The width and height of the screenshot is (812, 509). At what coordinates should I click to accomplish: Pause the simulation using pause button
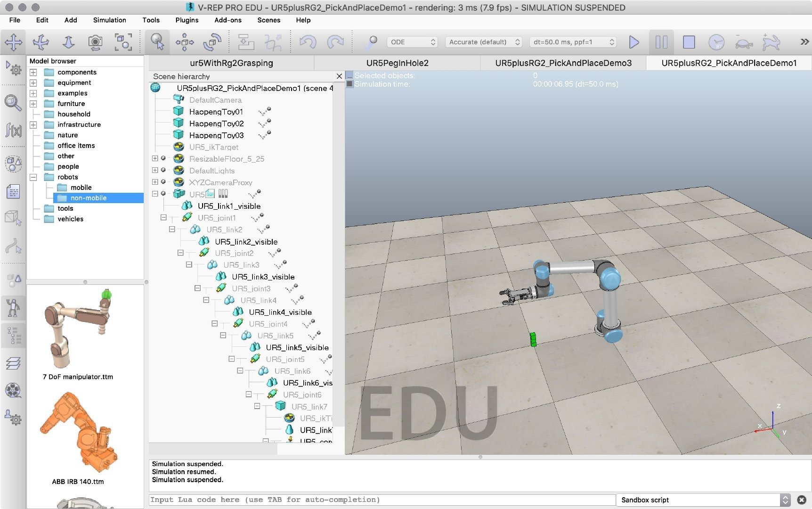(661, 42)
